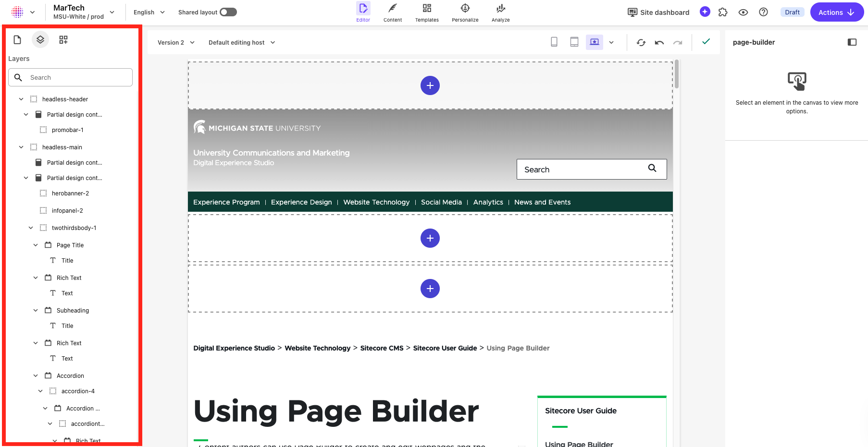Screen dimensions: 868x447
Task: Switch to the Content tab
Action: 393,12
